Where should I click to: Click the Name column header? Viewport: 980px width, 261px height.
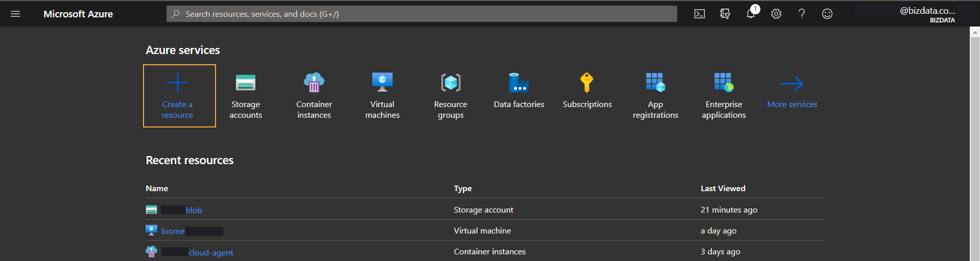click(x=157, y=188)
